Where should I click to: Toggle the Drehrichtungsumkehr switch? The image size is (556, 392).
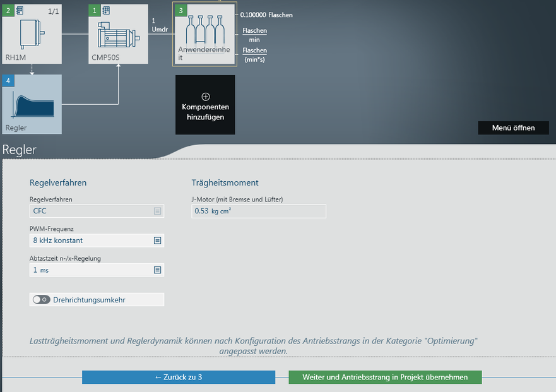coord(42,300)
